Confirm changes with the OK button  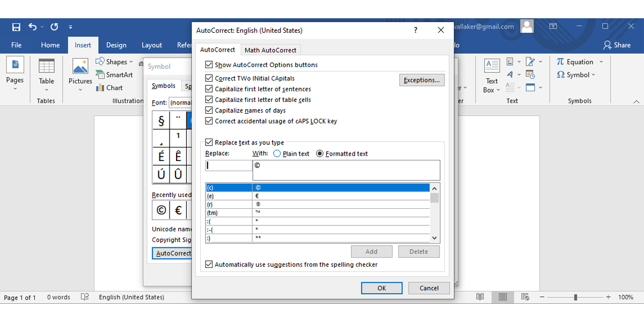coord(382,288)
